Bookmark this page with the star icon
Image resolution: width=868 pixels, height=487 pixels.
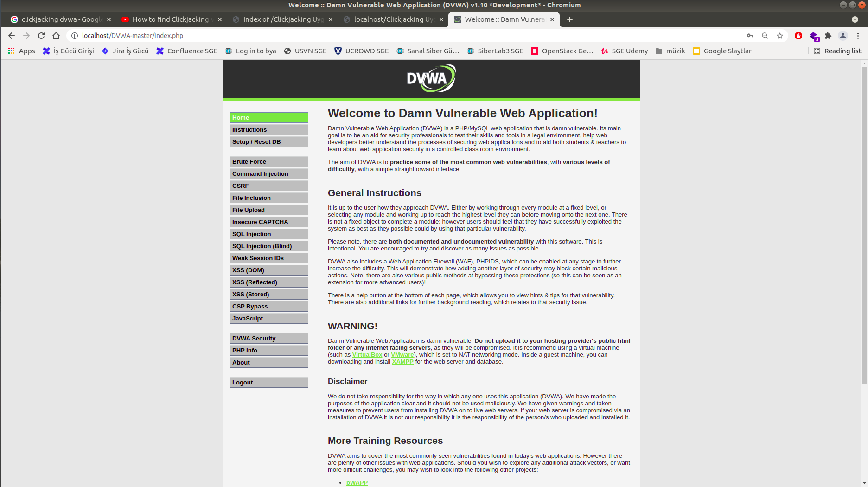pos(780,36)
